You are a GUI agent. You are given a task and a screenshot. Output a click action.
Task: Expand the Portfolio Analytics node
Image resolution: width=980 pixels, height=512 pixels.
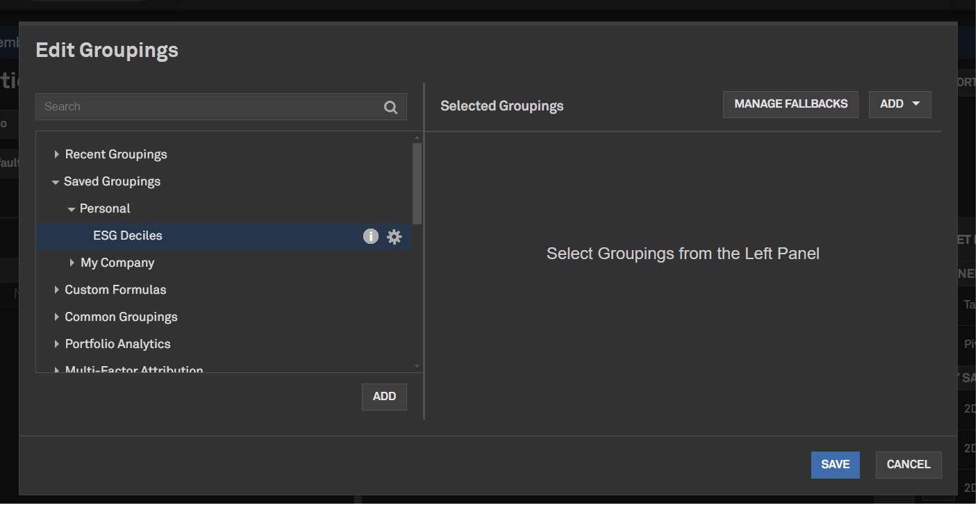56,344
